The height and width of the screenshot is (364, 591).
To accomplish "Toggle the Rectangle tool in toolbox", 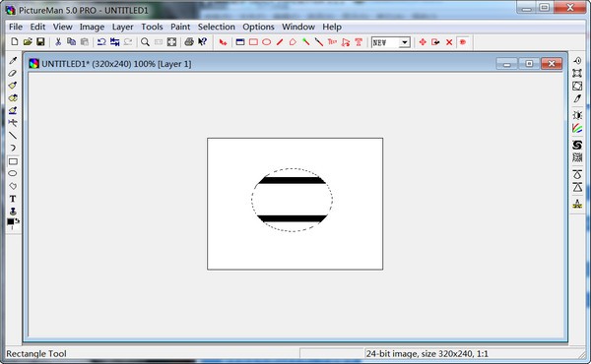I will point(13,161).
